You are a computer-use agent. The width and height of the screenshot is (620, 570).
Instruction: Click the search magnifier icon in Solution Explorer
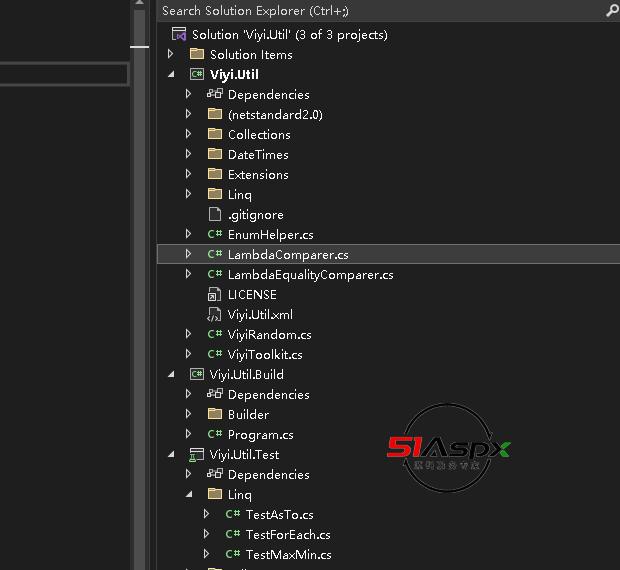click(611, 10)
